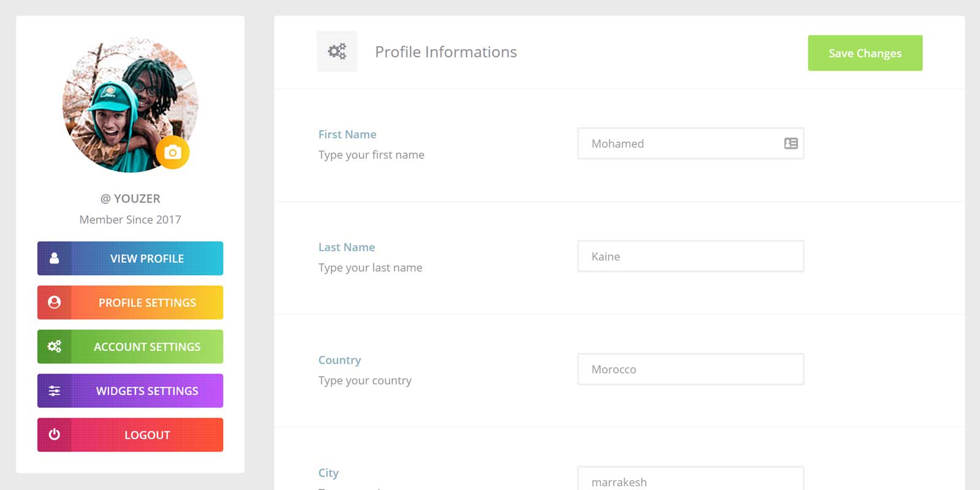Select the Country text box

tap(690, 369)
